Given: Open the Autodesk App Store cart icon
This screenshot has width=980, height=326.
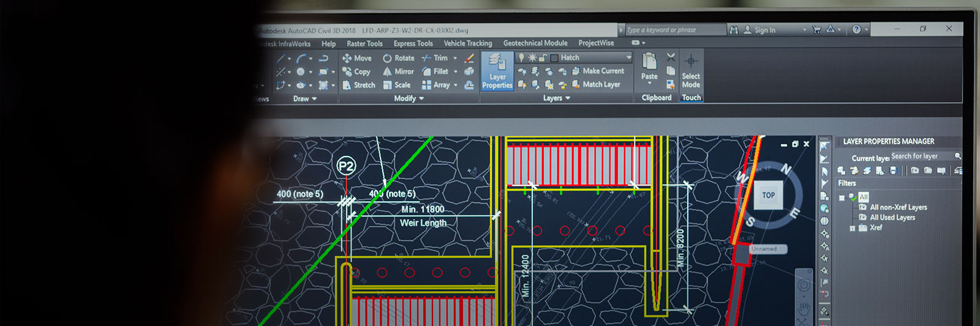Looking at the screenshot, I should pos(816,29).
